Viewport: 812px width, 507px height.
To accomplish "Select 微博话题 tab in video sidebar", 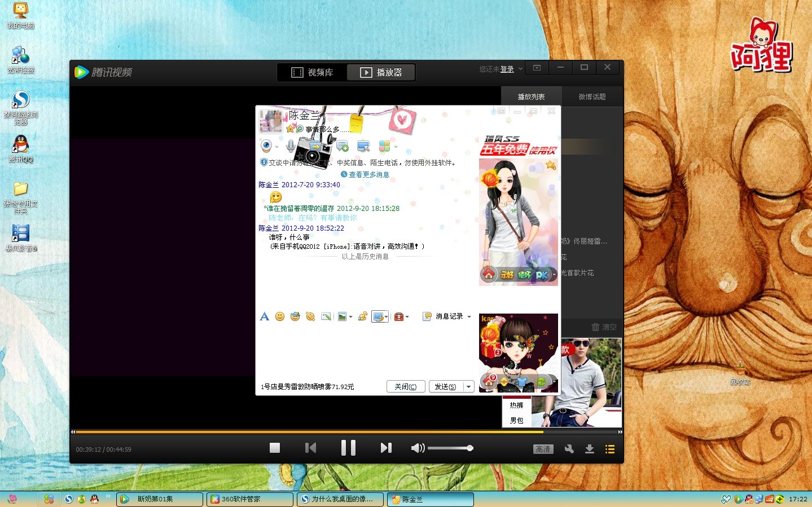I will (592, 96).
